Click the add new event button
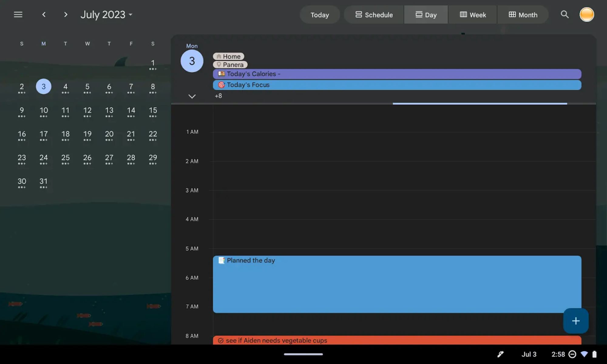 tap(576, 321)
